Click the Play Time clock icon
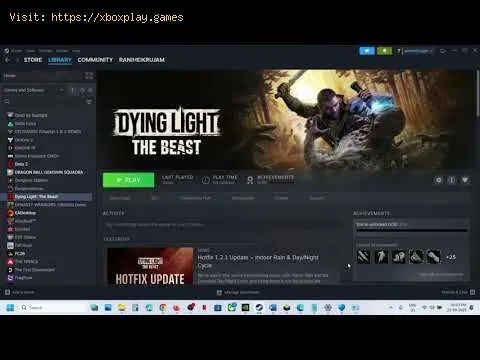Image resolution: width=480 pixels, height=360 pixels. tap(206, 180)
